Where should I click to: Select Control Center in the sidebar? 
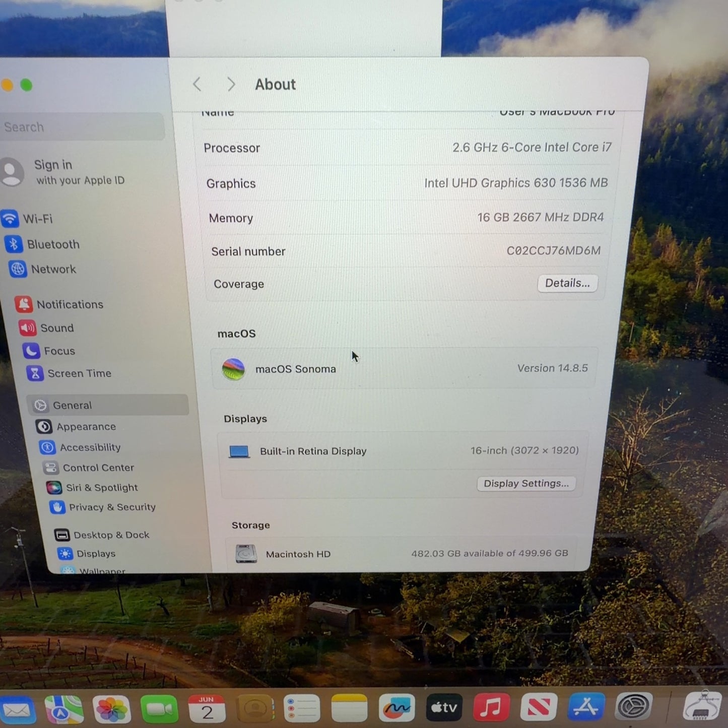point(89,468)
